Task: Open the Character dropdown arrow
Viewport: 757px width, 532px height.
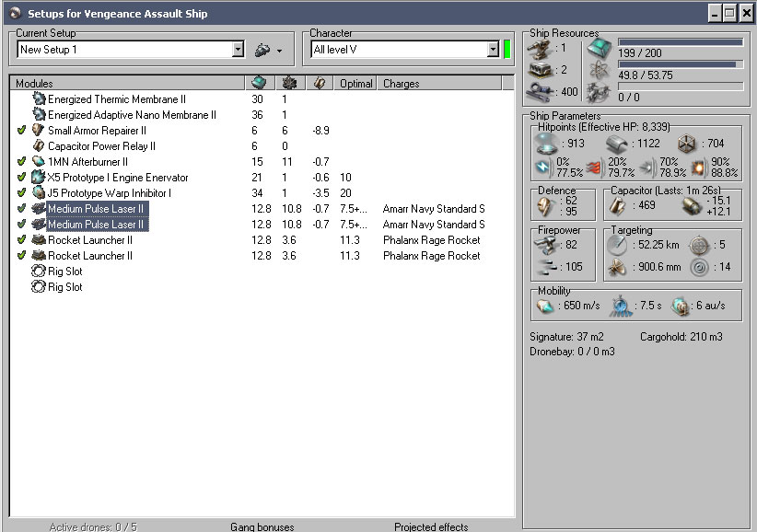Action: tap(493, 49)
